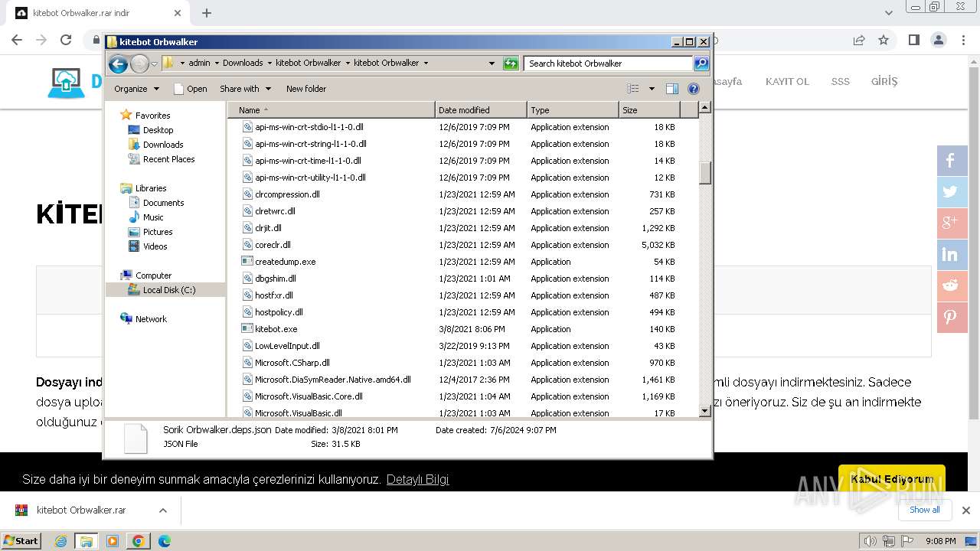Select kitebot.exe file
The width and height of the screenshot is (980, 551).
tap(276, 329)
